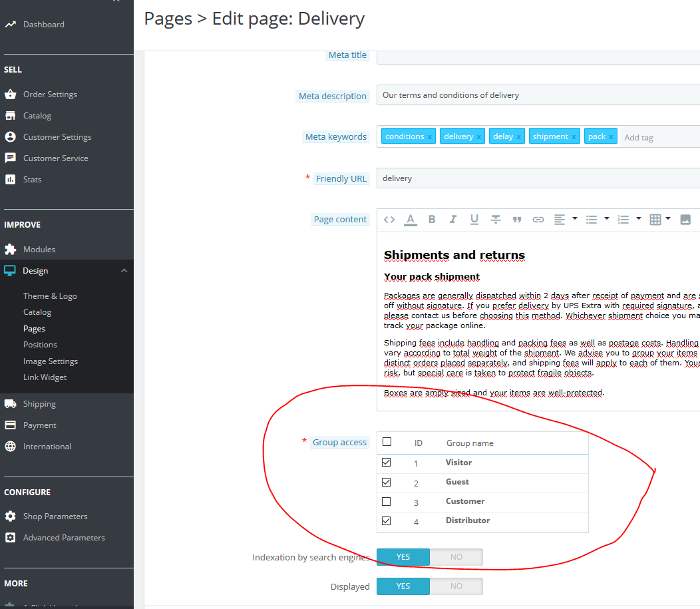Check the Customer group checkbox

pyautogui.click(x=387, y=501)
